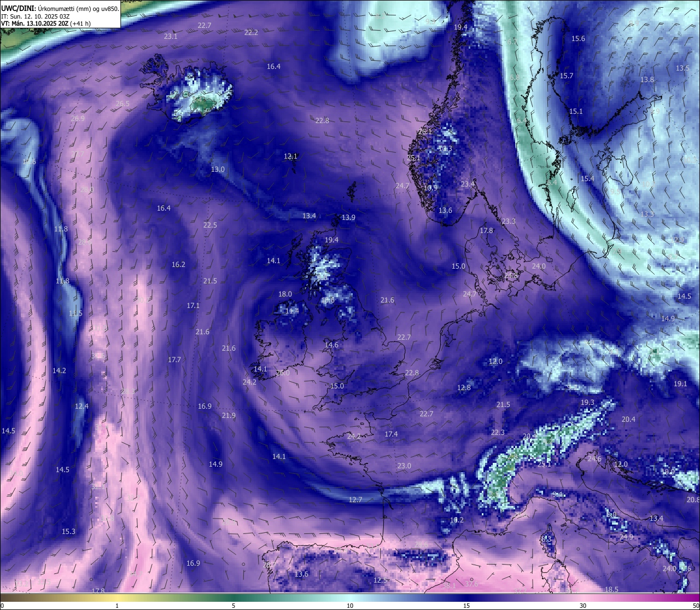Click the 'VT: Mán. 13.10.2025 20Z (+41 h)' line

[x=46, y=24]
